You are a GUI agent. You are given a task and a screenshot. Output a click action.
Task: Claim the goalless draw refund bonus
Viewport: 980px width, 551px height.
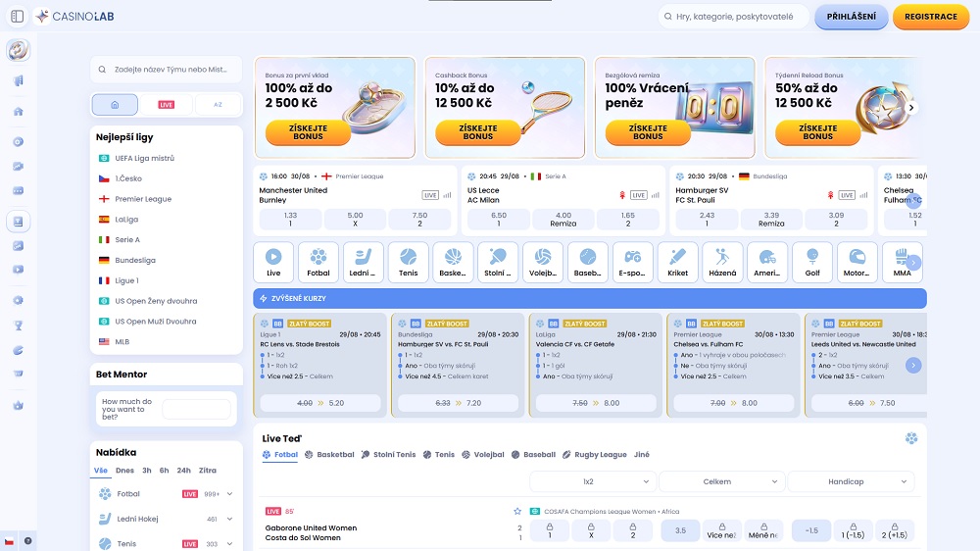pyautogui.click(x=648, y=132)
